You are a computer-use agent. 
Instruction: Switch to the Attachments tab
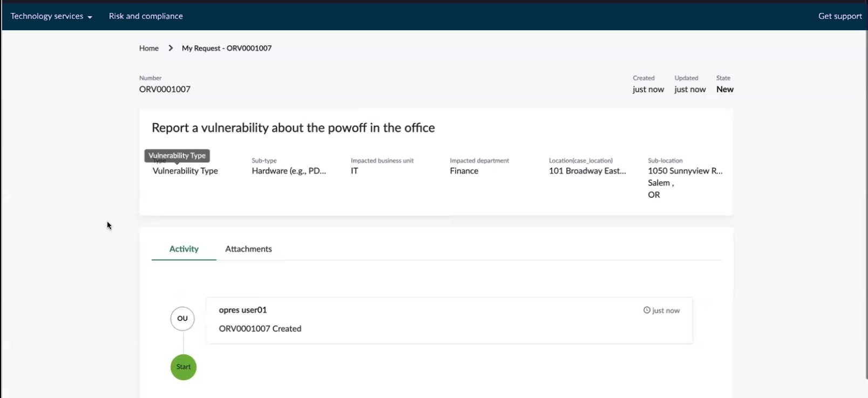point(248,249)
